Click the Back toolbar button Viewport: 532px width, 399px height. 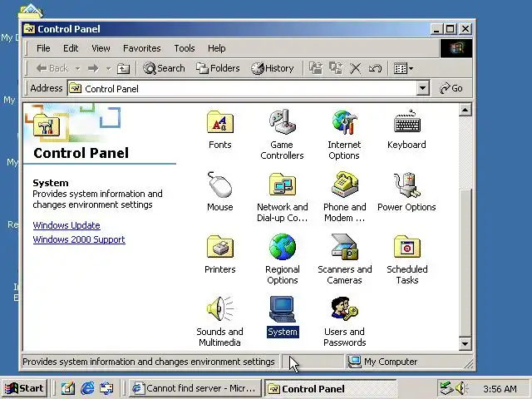[x=52, y=68]
